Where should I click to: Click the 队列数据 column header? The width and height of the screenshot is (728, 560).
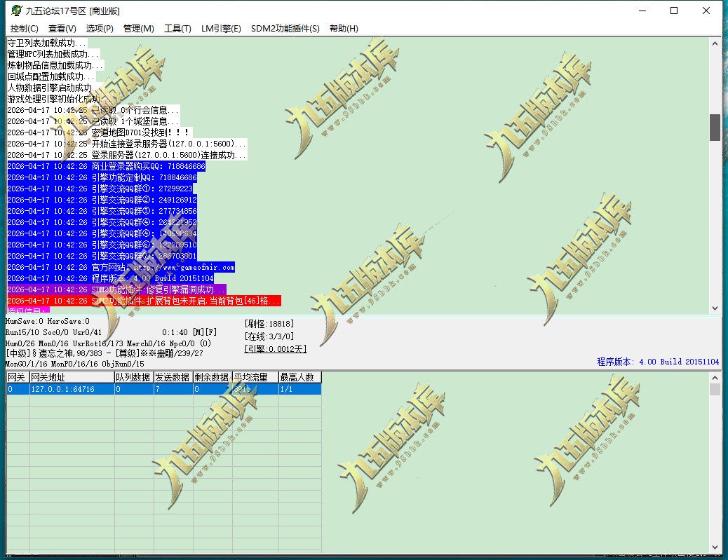point(134,377)
